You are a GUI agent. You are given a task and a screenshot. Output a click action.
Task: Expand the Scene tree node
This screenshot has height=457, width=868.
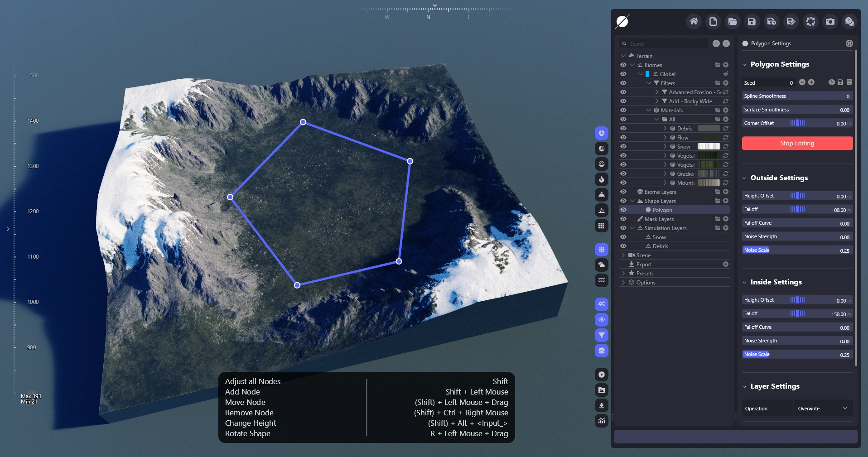click(623, 255)
